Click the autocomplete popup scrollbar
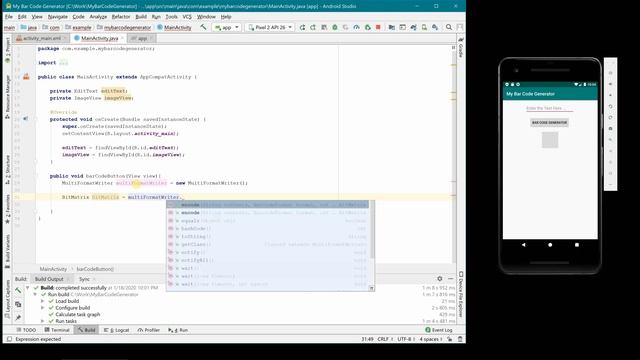 [x=372, y=230]
